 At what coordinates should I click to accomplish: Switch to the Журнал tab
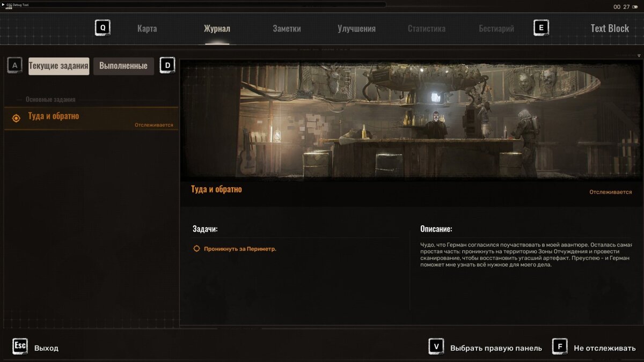click(x=217, y=29)
